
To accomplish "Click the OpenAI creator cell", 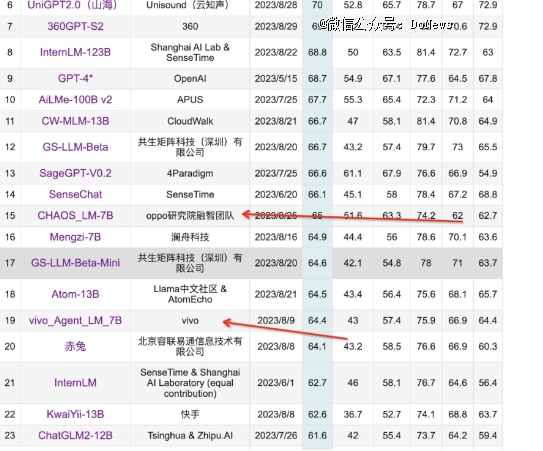I will coord(190,79).
